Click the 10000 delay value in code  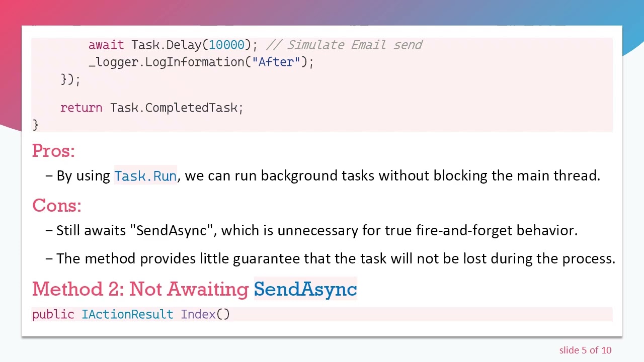(226, 45)
